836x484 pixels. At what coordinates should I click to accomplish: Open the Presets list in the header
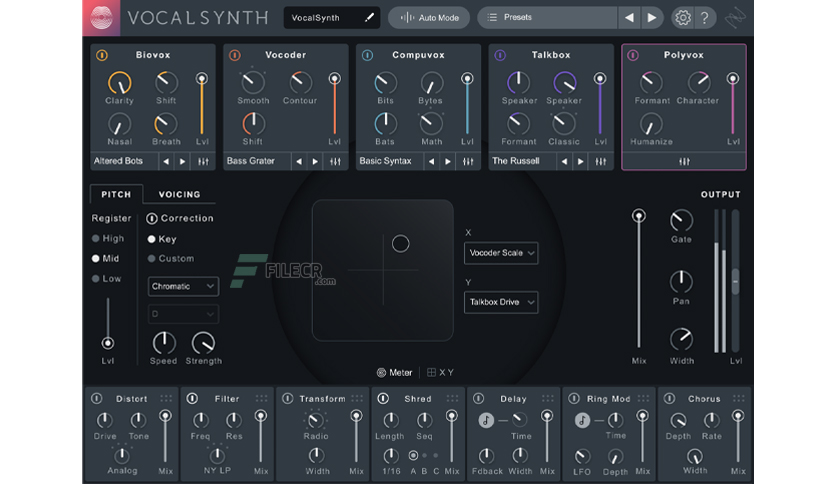(547, 18)
